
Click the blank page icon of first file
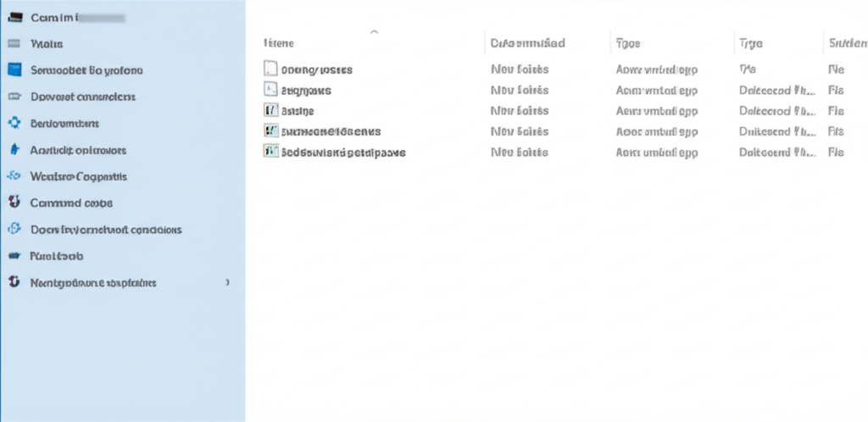point(270,69)
